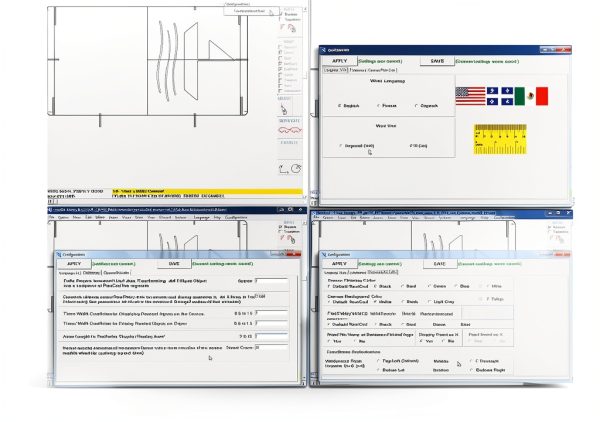600x422 pixels.
Task: Click APPLY in the language settings window
Action: tap(339, 61)
